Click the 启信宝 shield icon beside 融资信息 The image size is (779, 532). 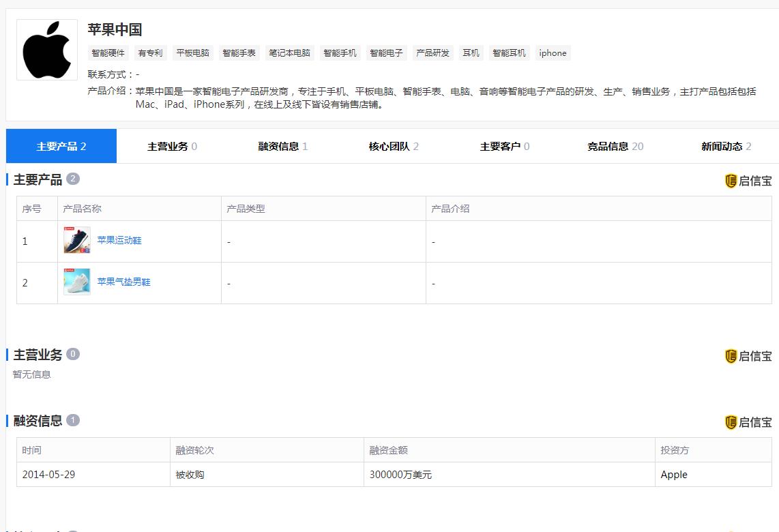731,422
